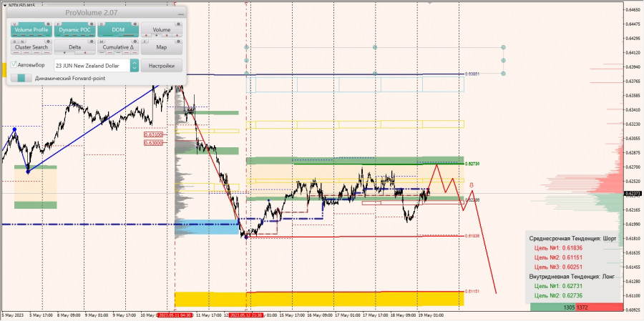
Task: Open the contract selector up/down arrows
Action: tap(135, 66)
